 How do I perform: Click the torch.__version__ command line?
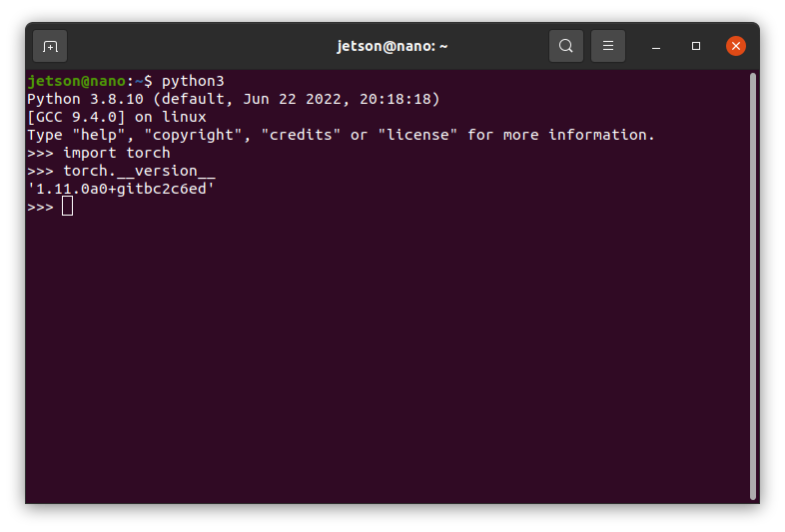click(x=121, y=171)
